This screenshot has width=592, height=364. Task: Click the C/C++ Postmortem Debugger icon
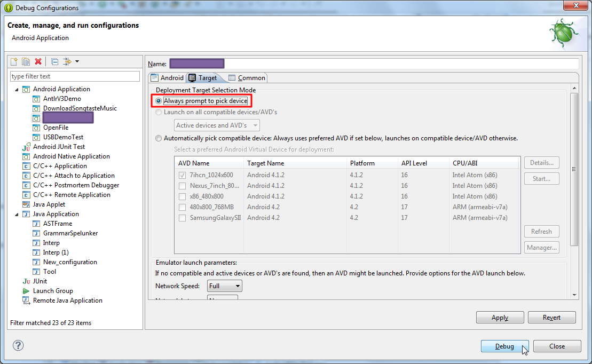coord(26,185)
